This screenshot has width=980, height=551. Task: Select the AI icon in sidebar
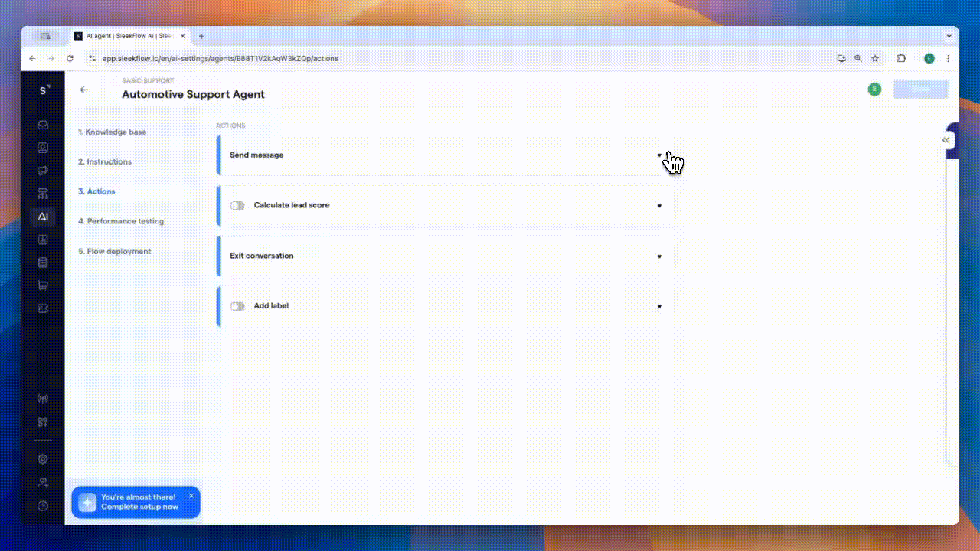[43, 217]
